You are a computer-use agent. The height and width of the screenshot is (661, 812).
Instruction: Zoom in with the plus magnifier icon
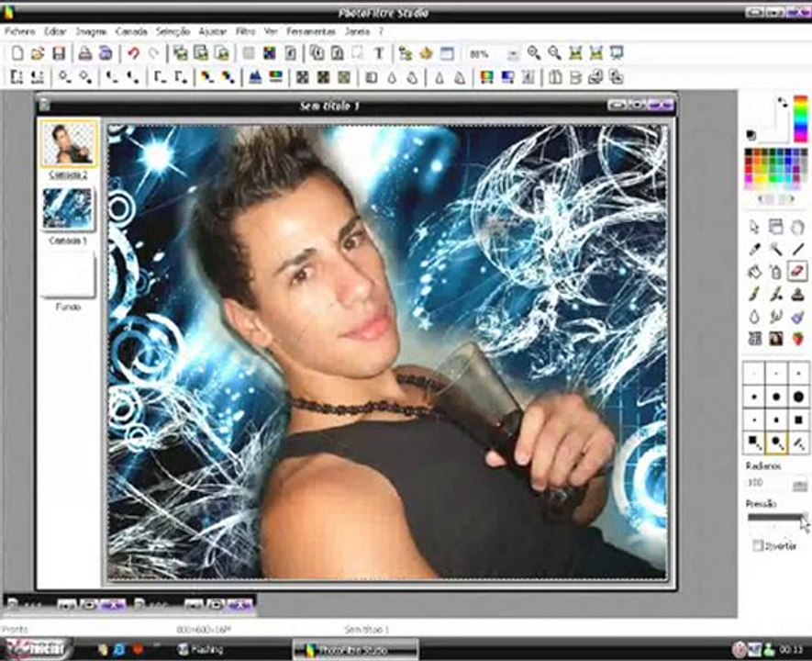533,53
